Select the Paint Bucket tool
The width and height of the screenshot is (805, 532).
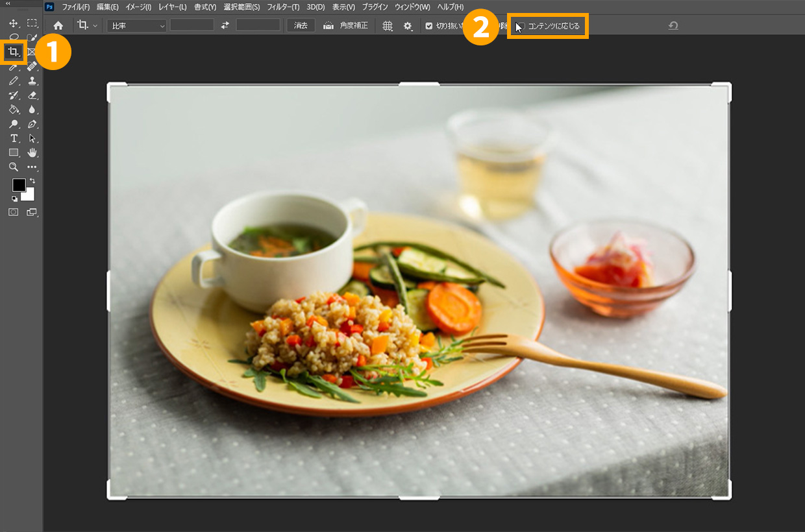[x=13, y=109]
